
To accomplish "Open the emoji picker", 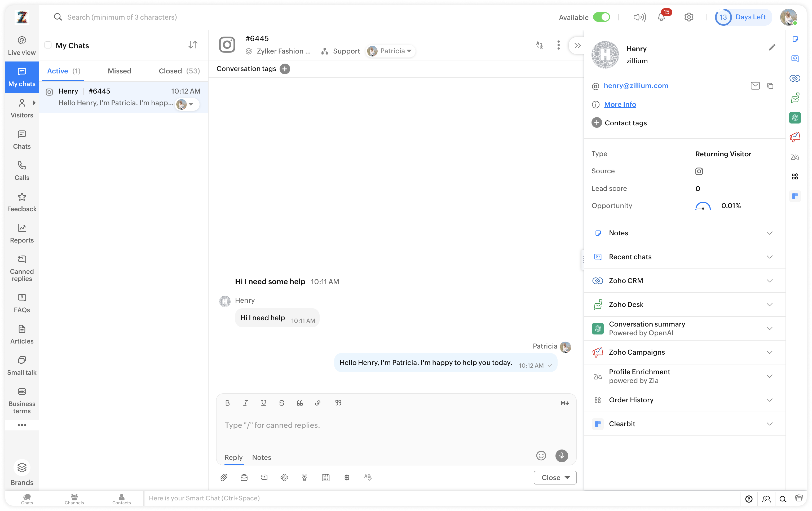I will 541,456.
